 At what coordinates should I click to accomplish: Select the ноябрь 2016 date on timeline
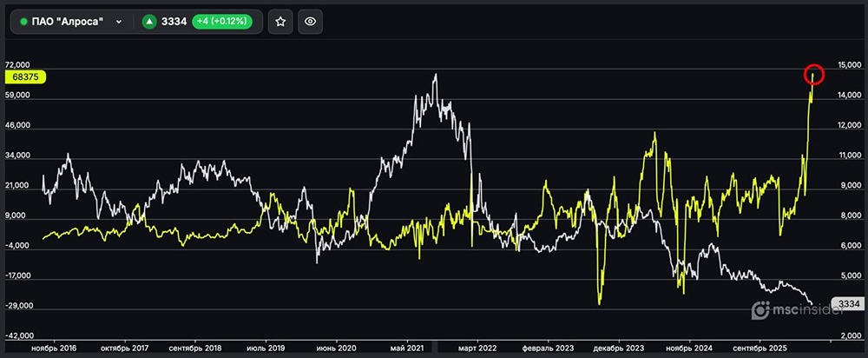tap(54, 348)
